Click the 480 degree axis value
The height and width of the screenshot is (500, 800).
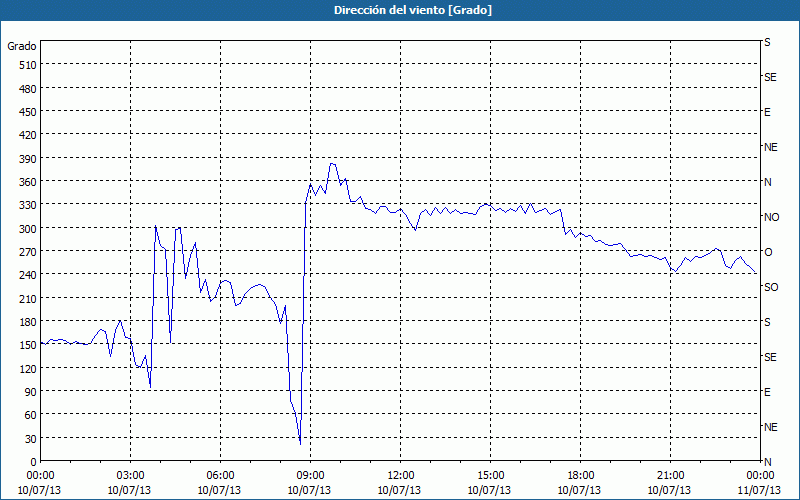coord(28,88)
